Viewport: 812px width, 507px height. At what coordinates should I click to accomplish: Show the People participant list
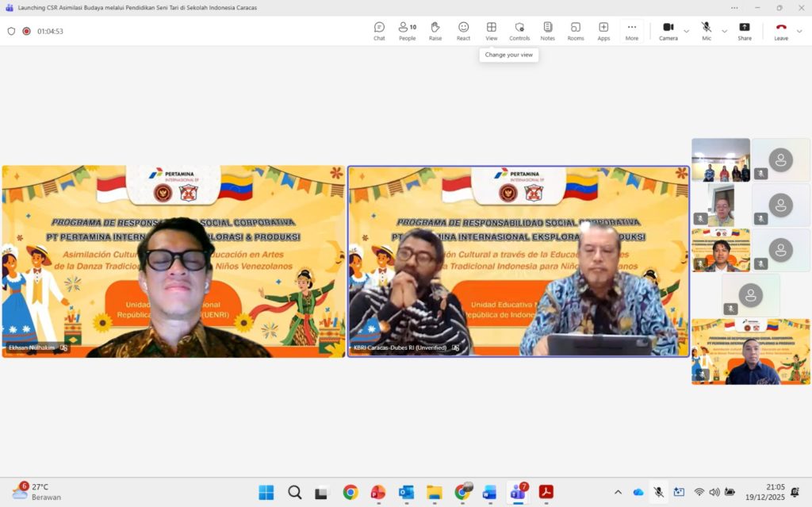[408, 31]
